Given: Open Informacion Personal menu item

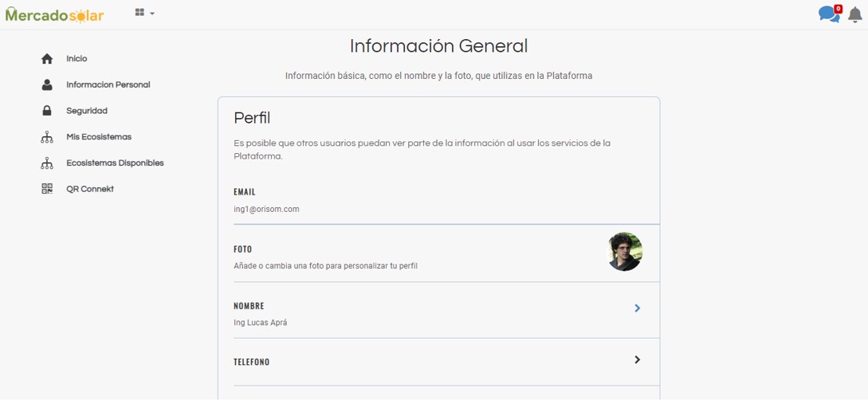Looking at the screenshot, I should point(108,85).
